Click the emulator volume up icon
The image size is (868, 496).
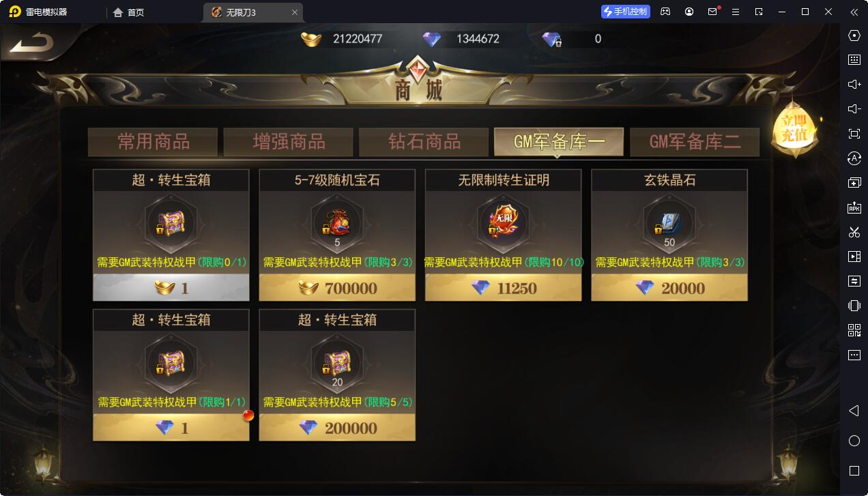(854, 85)
